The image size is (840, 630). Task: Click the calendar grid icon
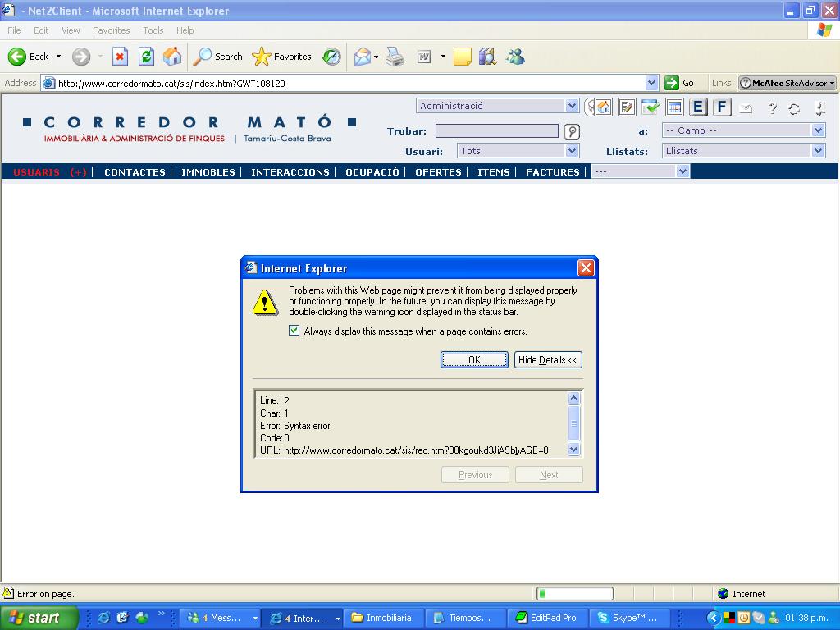[674, 107]
